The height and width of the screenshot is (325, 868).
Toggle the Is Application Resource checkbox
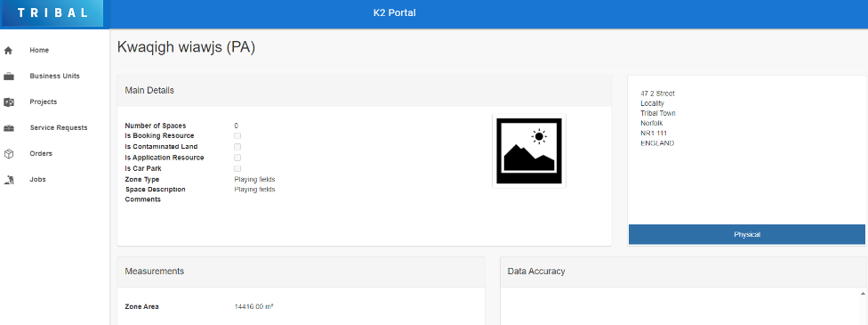tap(237, 158)
